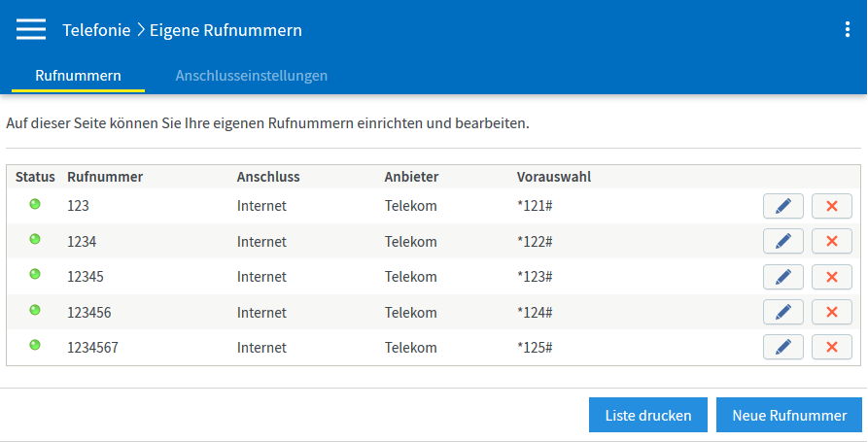Delete phone number 12345

pos(831,277)
